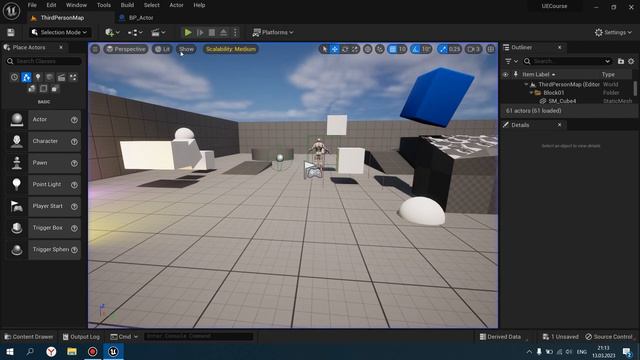Click the Pawn entry in Place Actors
Image resolution: width=640 pixels, height=360 pixels.
(x=44, y=163)
